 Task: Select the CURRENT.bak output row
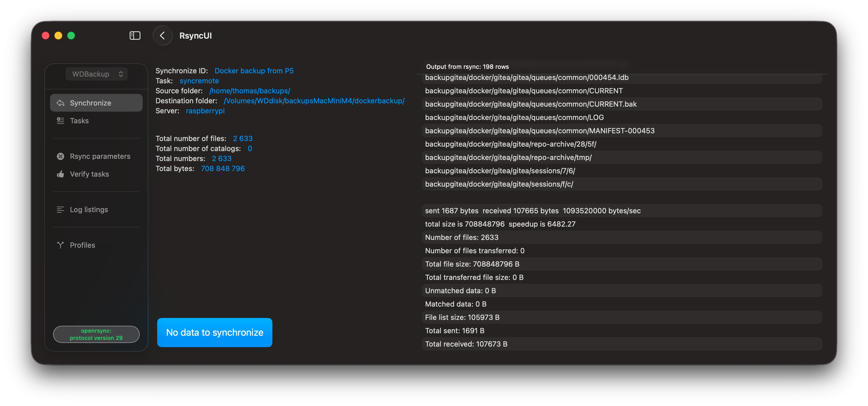tap(622, 104)
